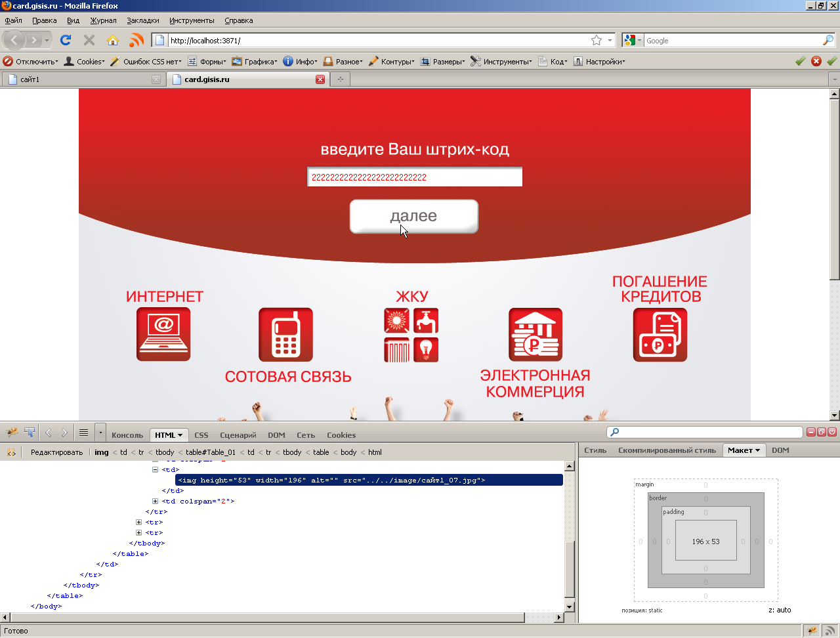Image resolution: width=840 pixels, height=638 pixels.
Task: Open the Закладки menu
Action: tap(143, 20)
